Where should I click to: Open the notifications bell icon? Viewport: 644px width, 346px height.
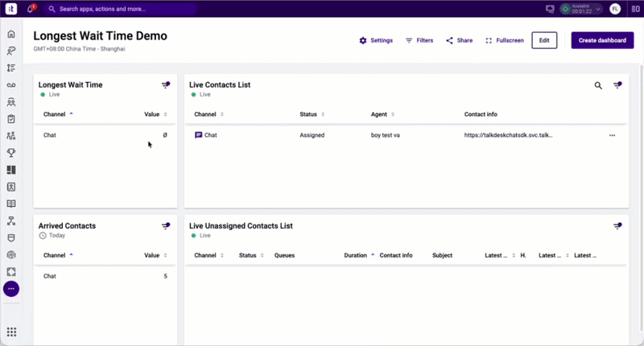pyautogui.click(x=31, y=9)
